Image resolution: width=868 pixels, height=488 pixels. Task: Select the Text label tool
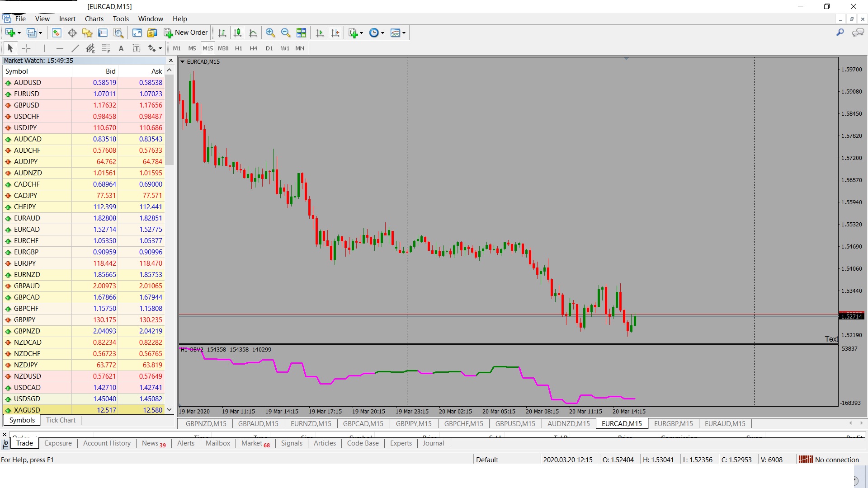[x=136, y=48]
